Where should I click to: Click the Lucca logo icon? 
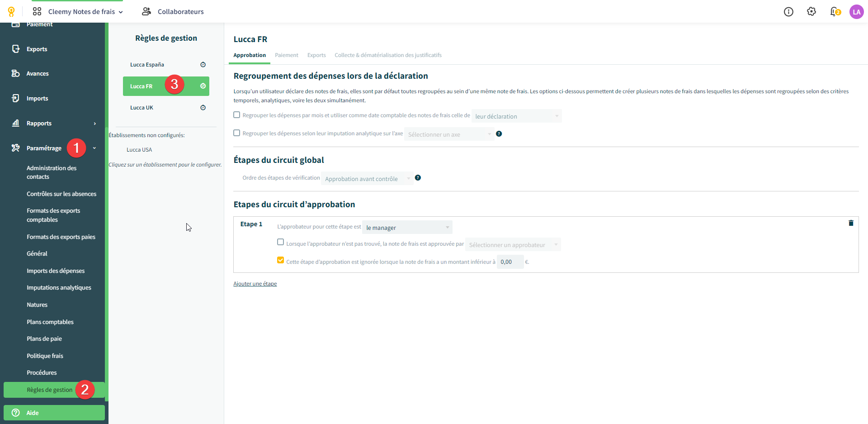(11, 12)
